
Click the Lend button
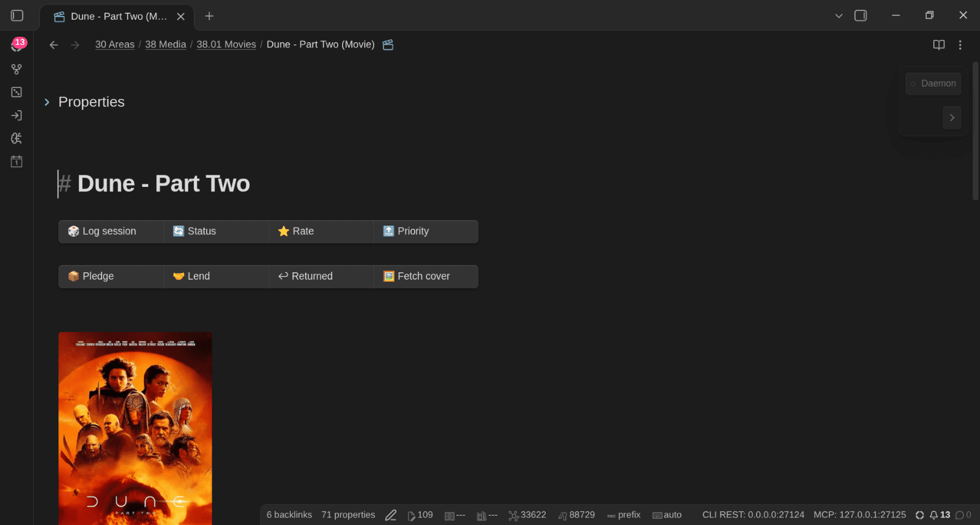(216, 277)
